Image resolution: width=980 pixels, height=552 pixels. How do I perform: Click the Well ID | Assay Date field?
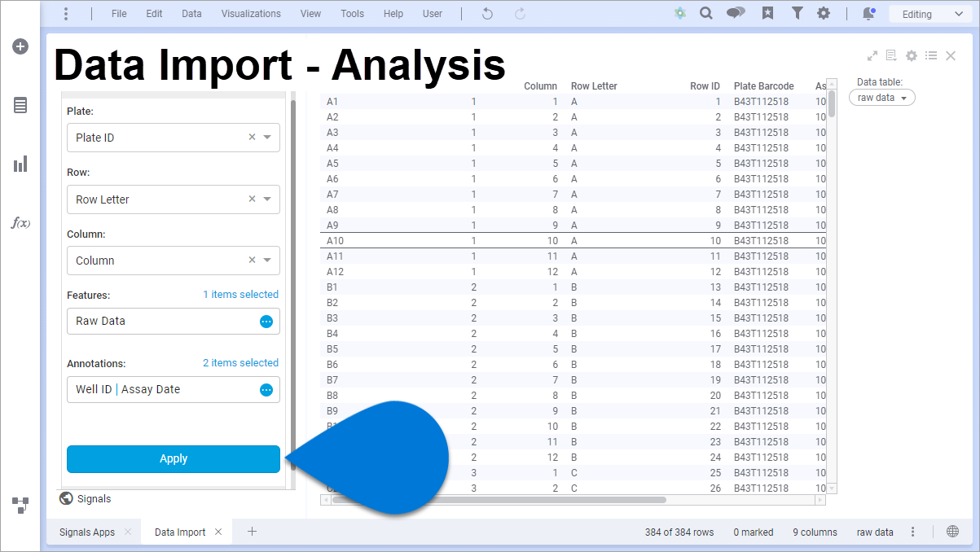(174, 390)
